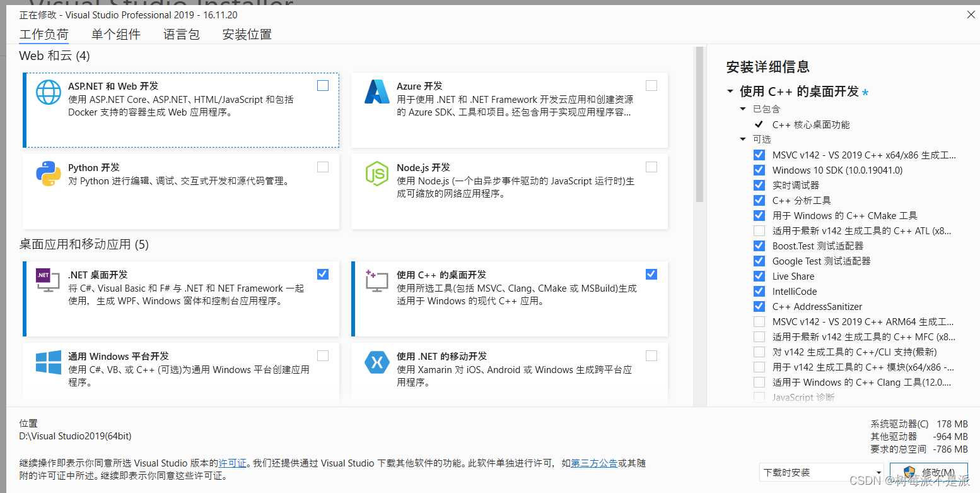
Task: Uncheck C++ AddressSanitizer component
Action: pyautogui.click(x=759, y=306)
